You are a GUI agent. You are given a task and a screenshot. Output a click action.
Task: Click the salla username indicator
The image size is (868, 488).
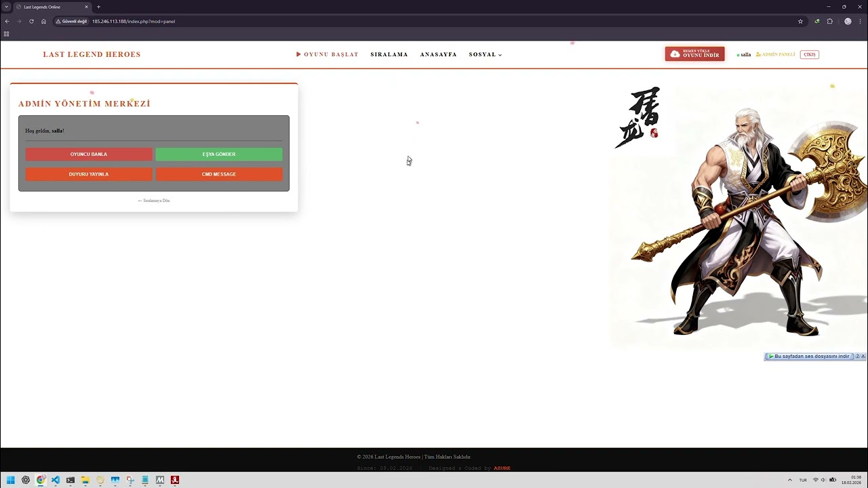point(744,54)
